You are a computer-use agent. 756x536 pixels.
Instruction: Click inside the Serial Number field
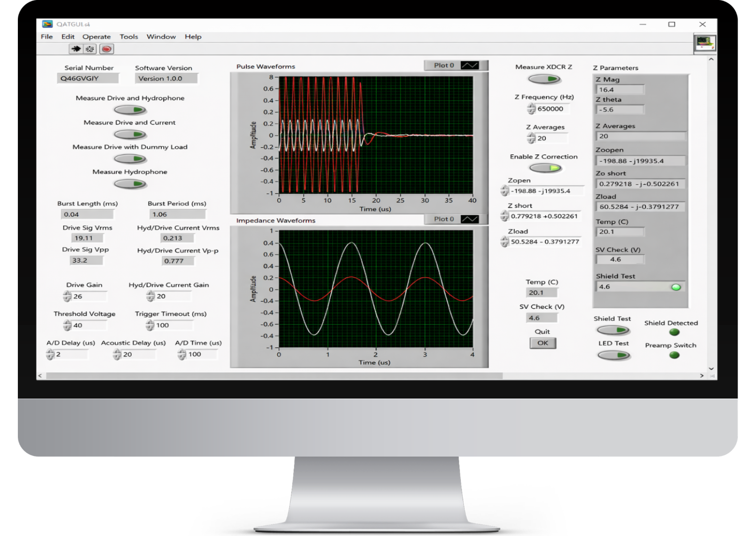pyautogui.click(x=87, y=78)
